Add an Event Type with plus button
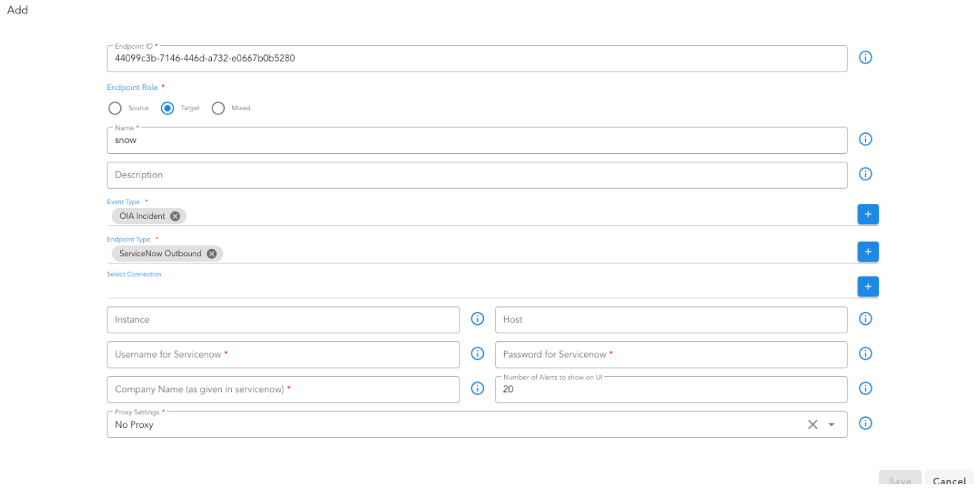Image resolution: width=980 pixels, height=490 pixels. tap(868, 214)
